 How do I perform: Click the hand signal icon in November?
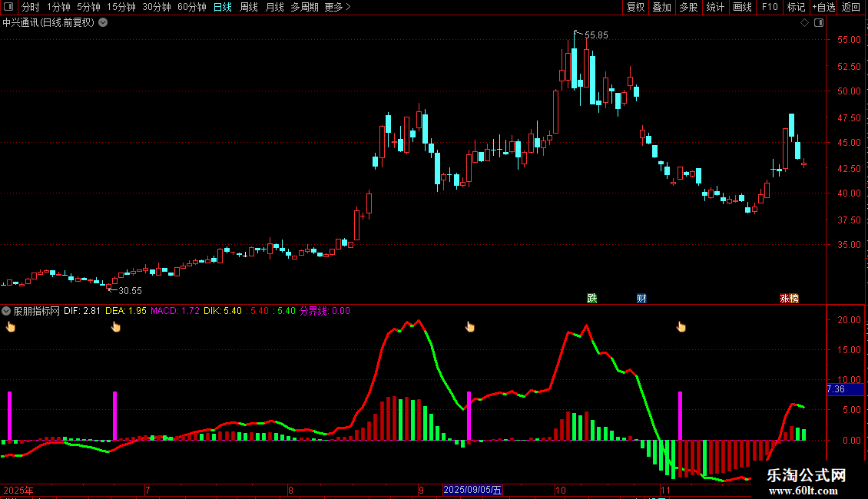(x=681, y=327)
